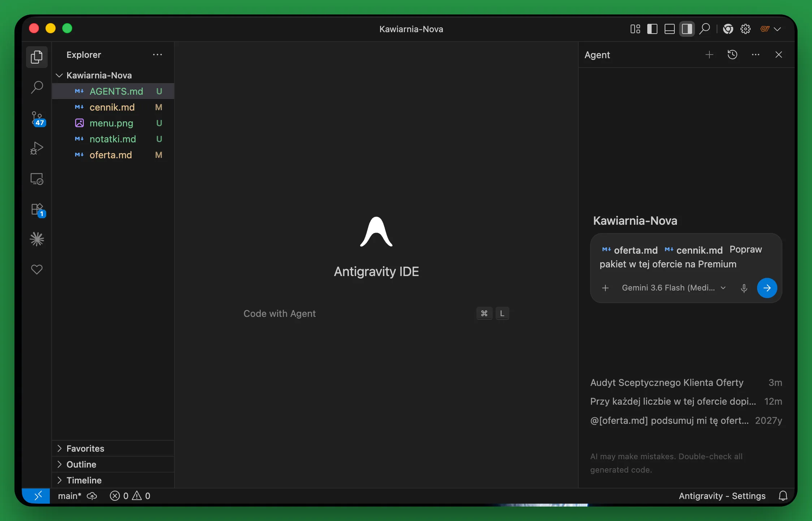The image size is (812, 521).
Task: Open the Explorer view in activity bar
Action: tap(37, 57)
